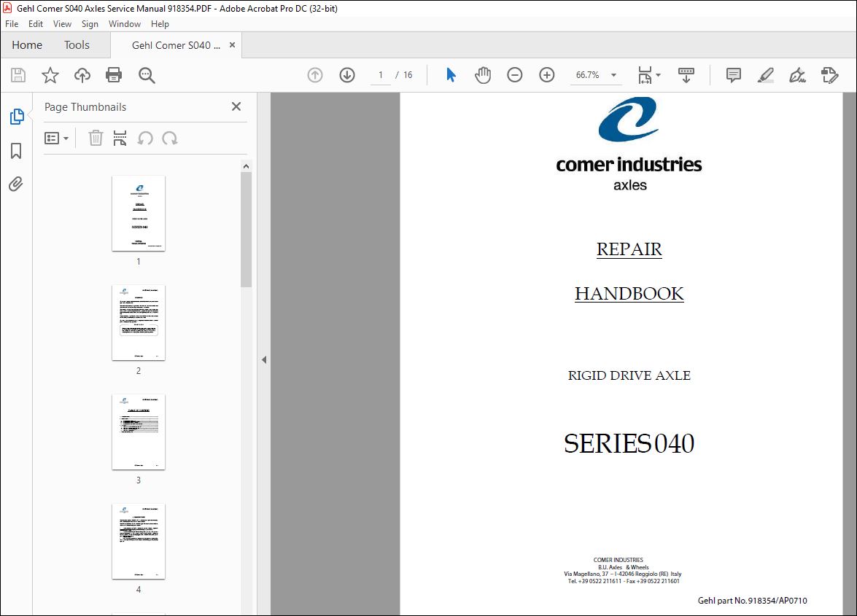Delete selected page with trash icon
Screen dimensions: 857x616
pos(96,139)
